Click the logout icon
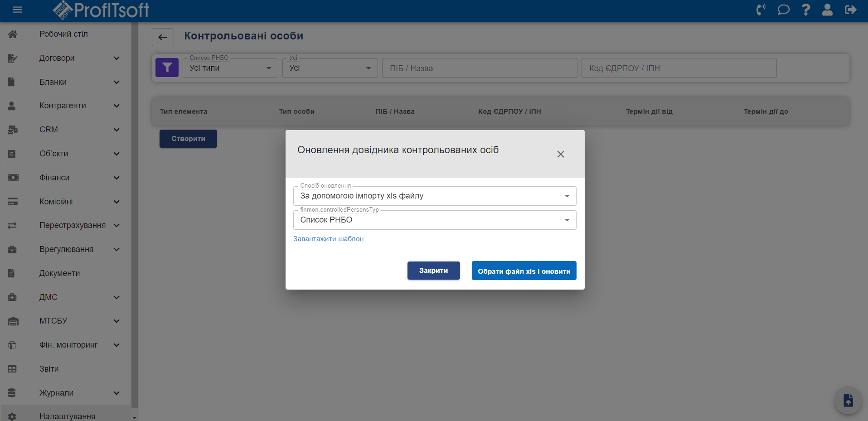The image size is (868, 421). click(850, 10)
